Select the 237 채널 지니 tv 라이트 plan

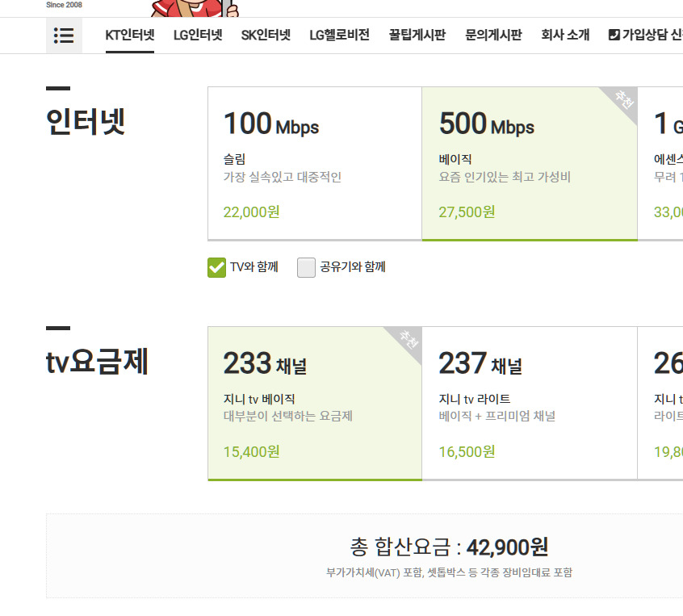tap(529, 403)
